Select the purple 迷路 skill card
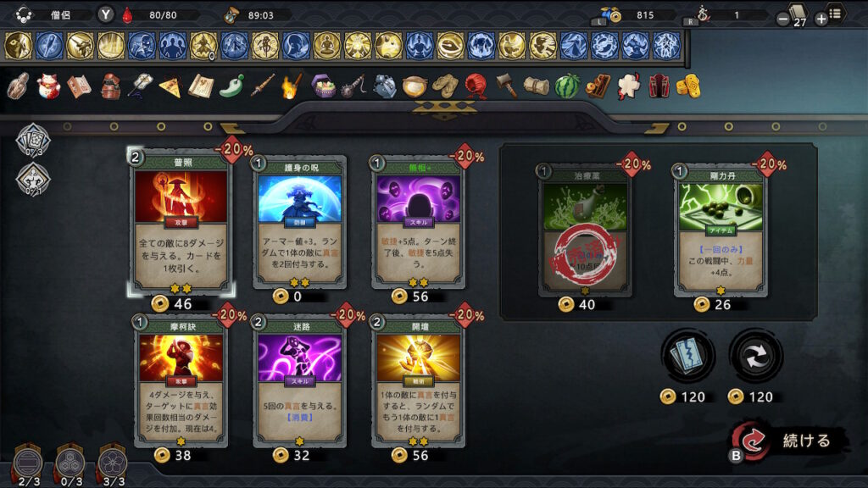Image resolution: width=868 pixels, height=488 pixels. [x=299, y=382]
